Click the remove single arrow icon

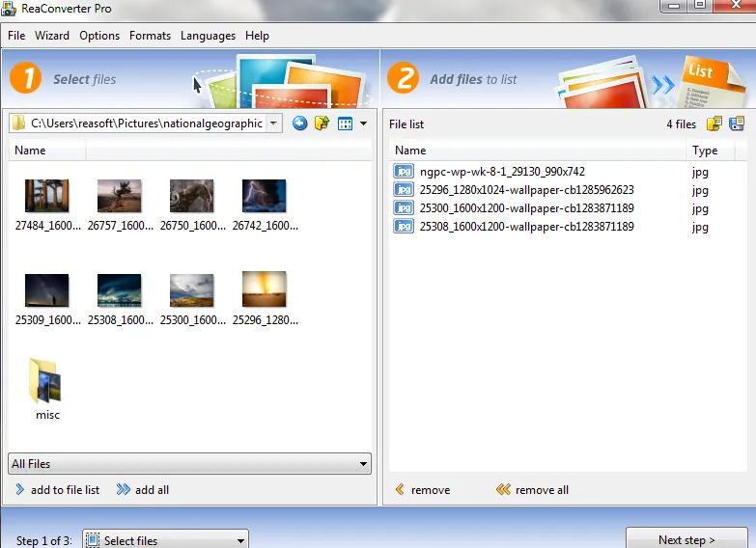pyautogui.click(x=400, y=490)
